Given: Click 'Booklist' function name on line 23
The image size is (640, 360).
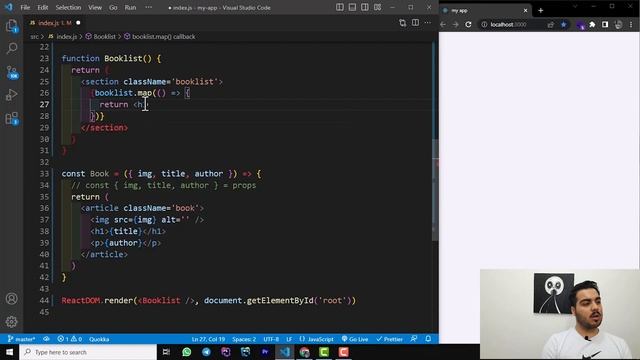Looking at the screenshot, I should [123, 59].
